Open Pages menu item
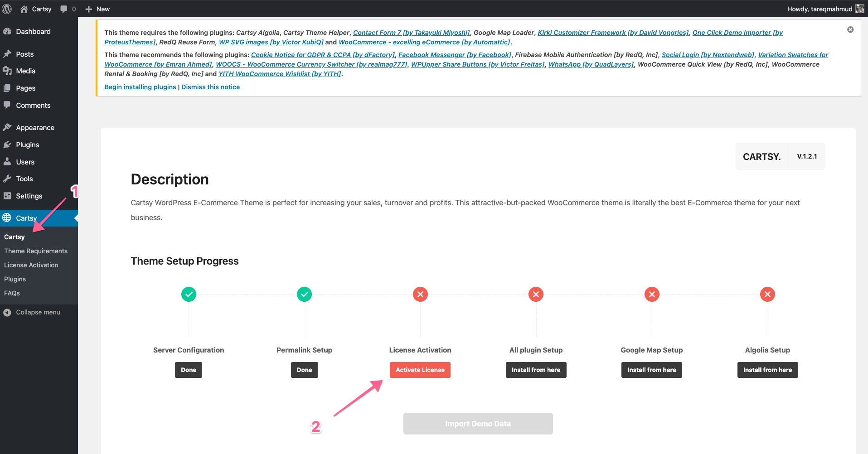The height and width of the screenshot is (454, 868). pyautogui.click(x=39, y=88)
